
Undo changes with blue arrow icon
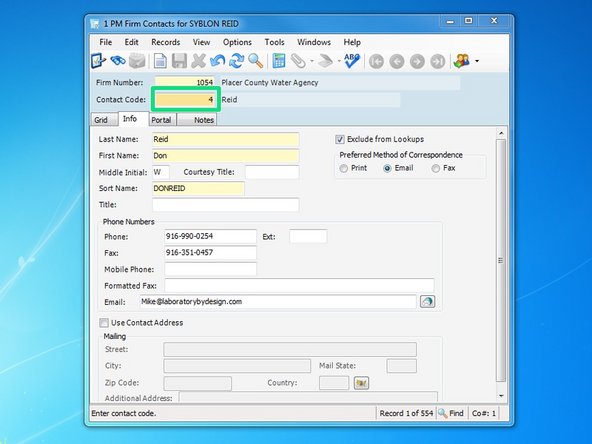[x=217, y=61]
